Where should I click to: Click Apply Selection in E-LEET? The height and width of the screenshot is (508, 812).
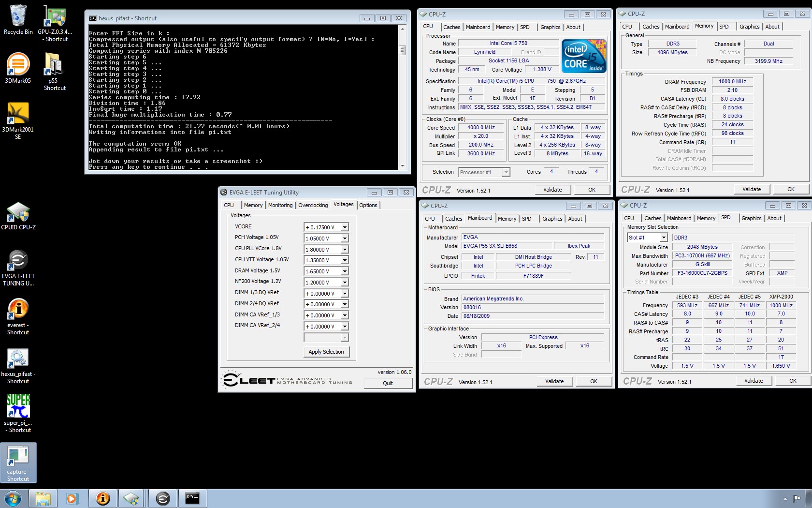(326, 352)
